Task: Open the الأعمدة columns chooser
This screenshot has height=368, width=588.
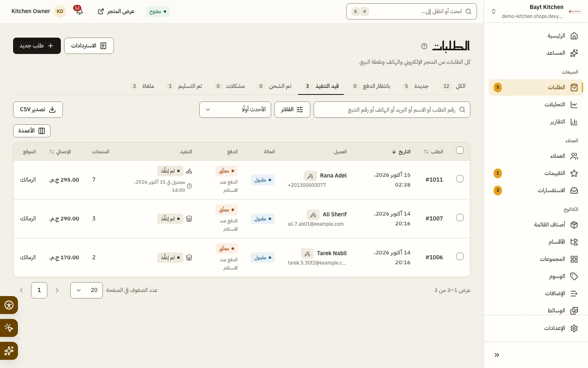Action: (x=32, y=131)
